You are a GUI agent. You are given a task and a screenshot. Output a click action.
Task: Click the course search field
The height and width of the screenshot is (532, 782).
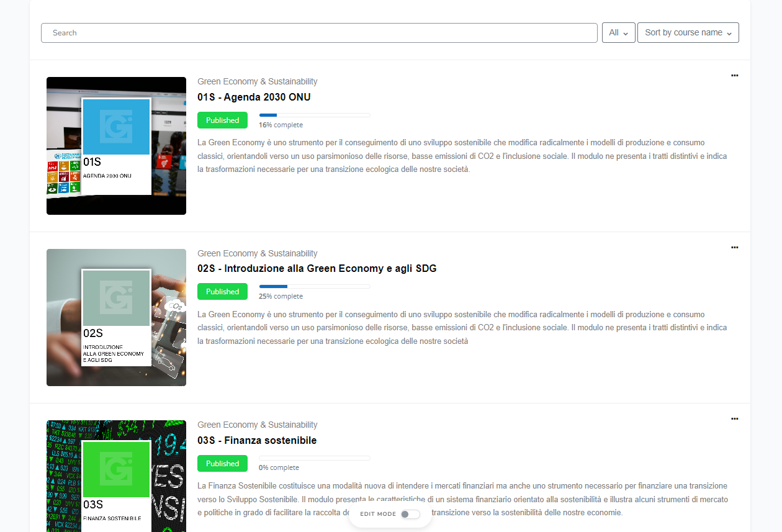click(x=319, y=33)
